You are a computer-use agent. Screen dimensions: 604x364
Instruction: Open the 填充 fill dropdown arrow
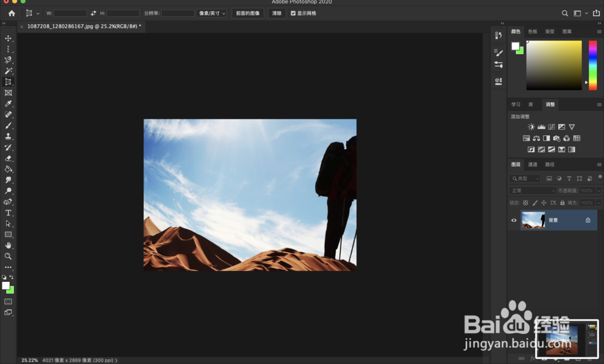coord(599,203)
